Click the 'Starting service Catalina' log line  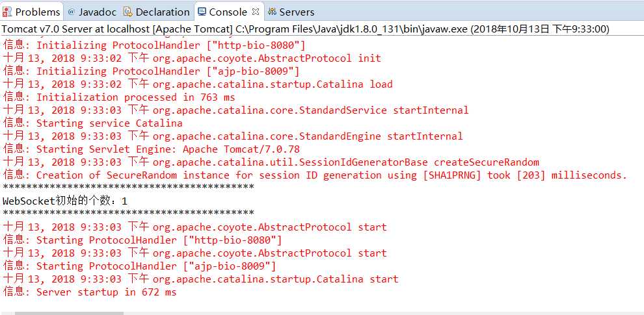click(92, 123)
